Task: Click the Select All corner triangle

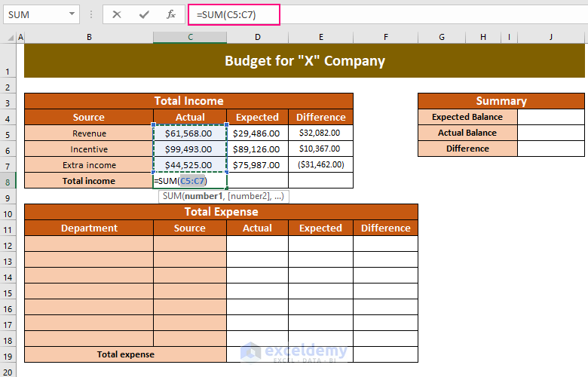Action: [11, 38]
